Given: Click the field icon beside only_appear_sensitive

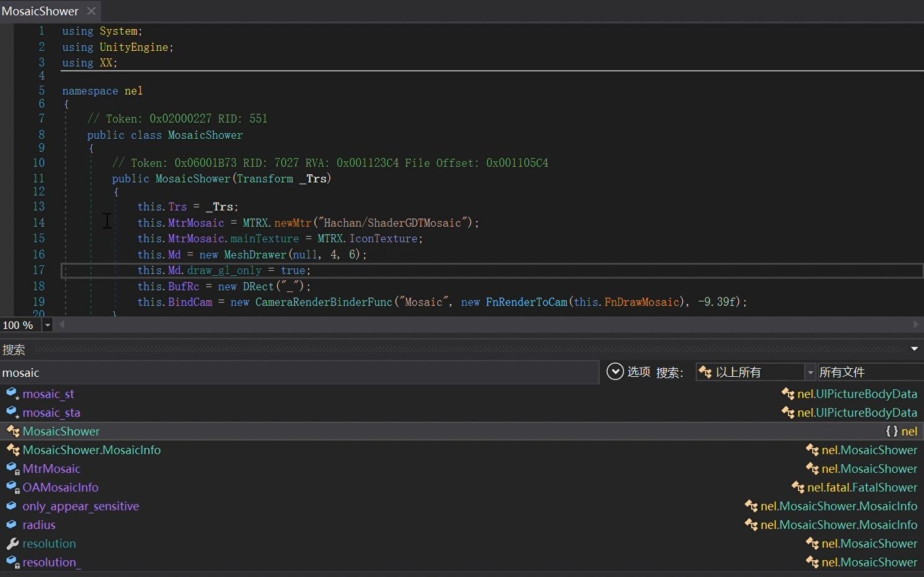Looking at the screenshot, I should (x=11, y=506).
